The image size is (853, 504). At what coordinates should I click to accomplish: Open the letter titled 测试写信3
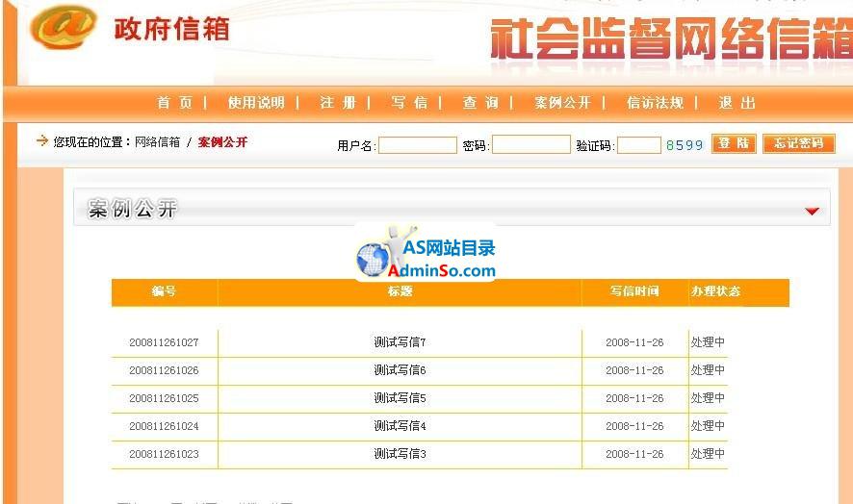tap(400, 454)
